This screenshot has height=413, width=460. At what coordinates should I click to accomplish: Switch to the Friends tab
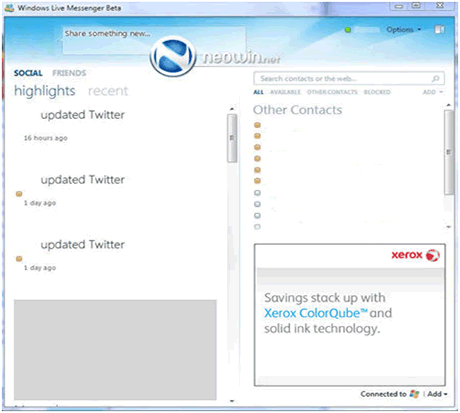tap(69, 73)
